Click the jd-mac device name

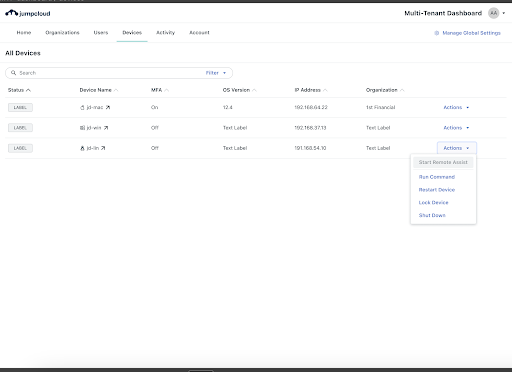point(95,107)
